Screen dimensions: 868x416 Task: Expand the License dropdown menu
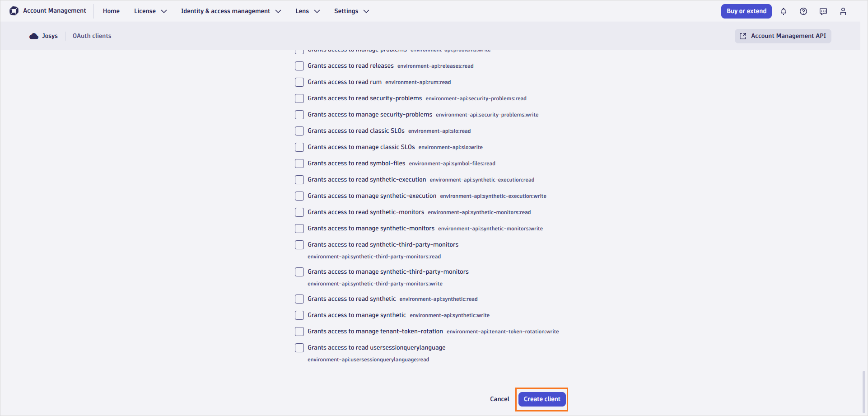pos(150,11)
